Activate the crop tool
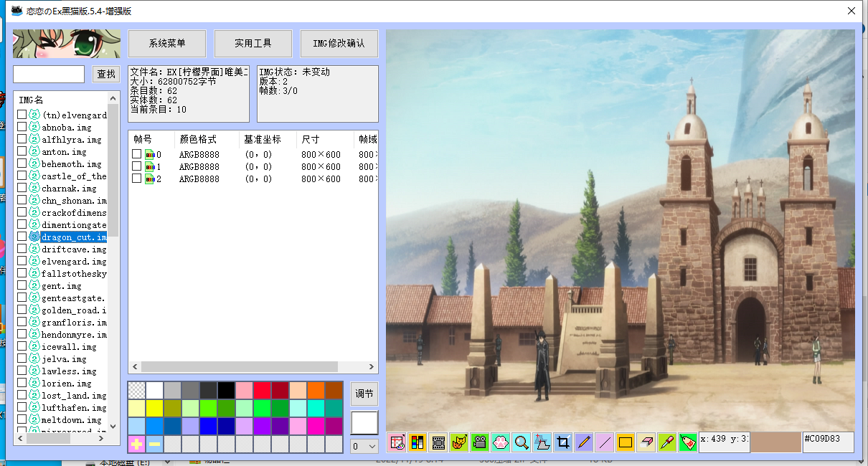This screenshot has height=466, width=868. coord(563,442)
